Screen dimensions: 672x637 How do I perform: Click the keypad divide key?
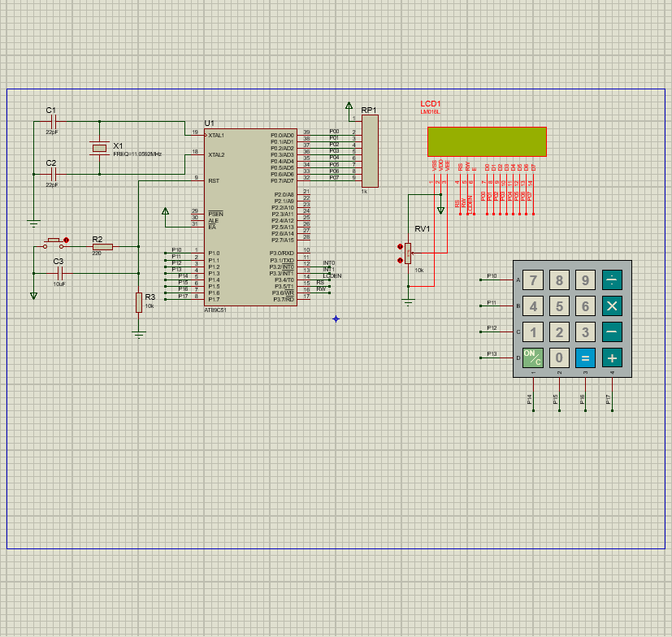pyautogui.click(x=612, y=280)
